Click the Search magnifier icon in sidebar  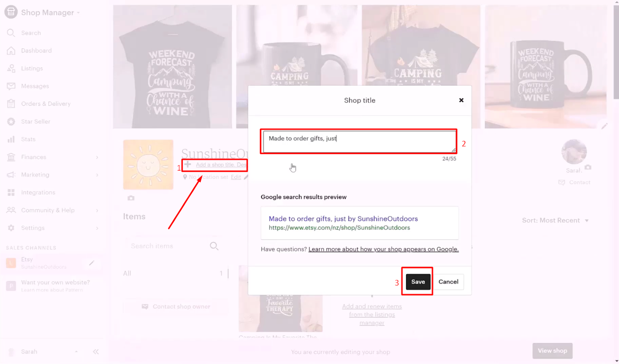click(11, 33)
